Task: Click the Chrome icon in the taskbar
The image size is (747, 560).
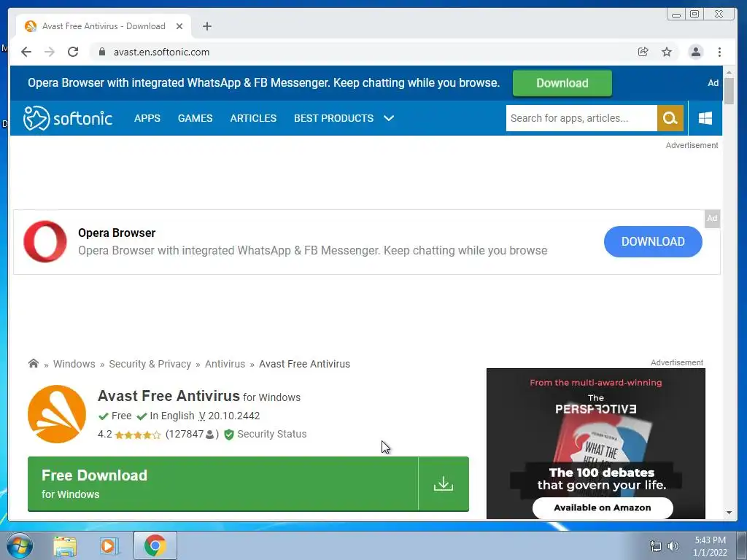Action: (155, 545)
